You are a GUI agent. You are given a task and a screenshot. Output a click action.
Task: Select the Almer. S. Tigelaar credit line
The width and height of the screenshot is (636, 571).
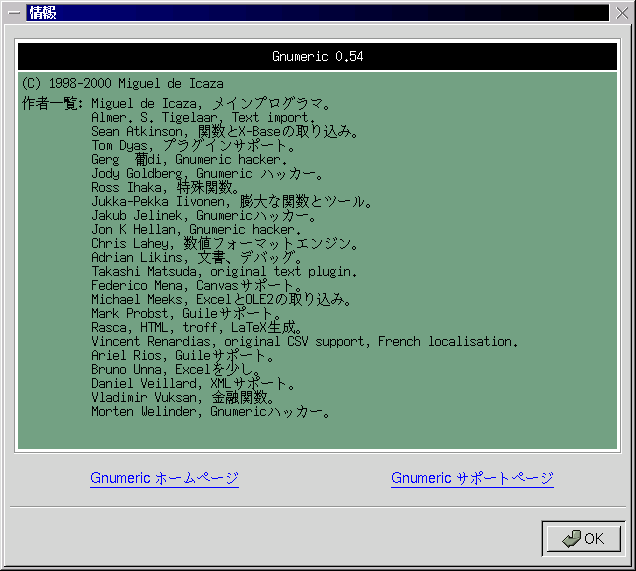(x=203, y=118)
